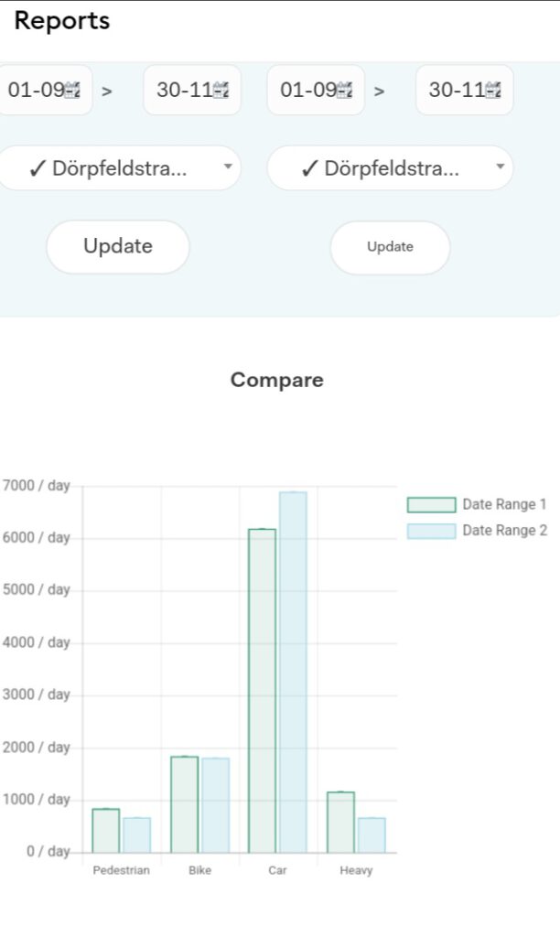Click the Pedestrian bar for Date Range 2
This screenshot has height=937, width=560.
[x=137, y=835]
